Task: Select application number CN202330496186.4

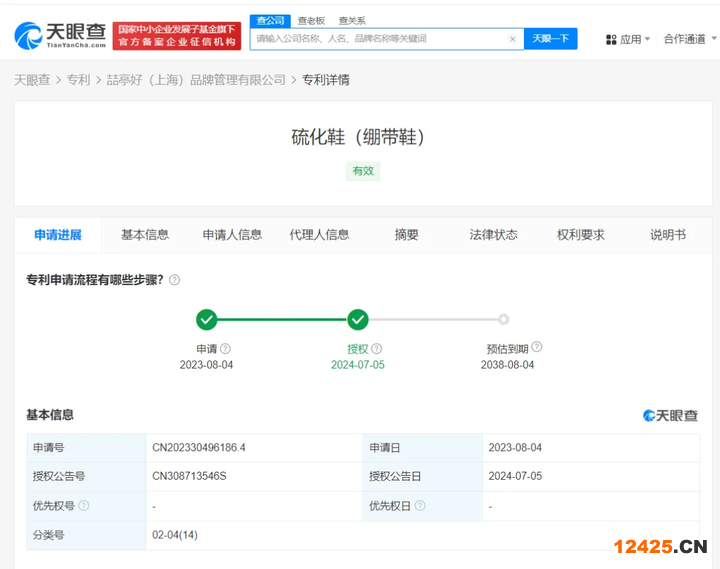Action: 199,447
